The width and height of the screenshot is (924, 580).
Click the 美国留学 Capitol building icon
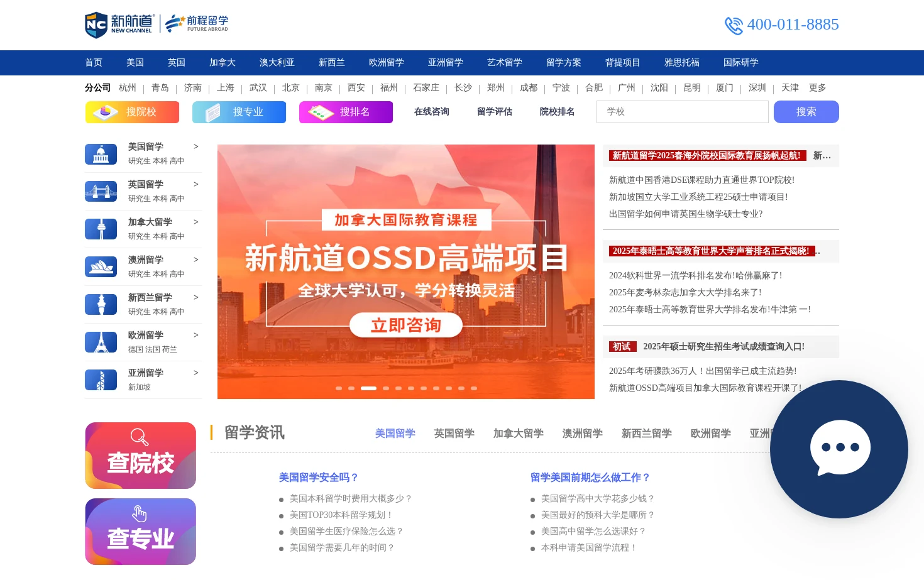click(101, 154)
